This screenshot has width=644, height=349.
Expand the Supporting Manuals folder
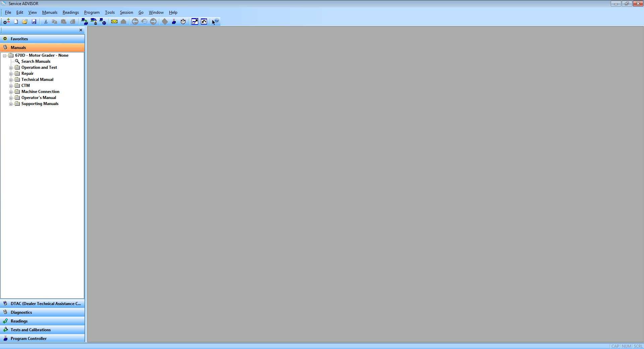click(11, 104)
